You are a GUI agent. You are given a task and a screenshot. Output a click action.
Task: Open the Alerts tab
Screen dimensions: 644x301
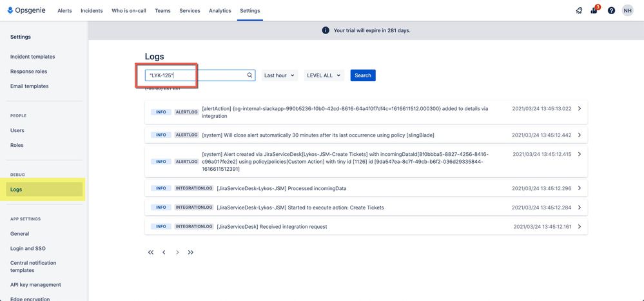[x=64, y=11]
